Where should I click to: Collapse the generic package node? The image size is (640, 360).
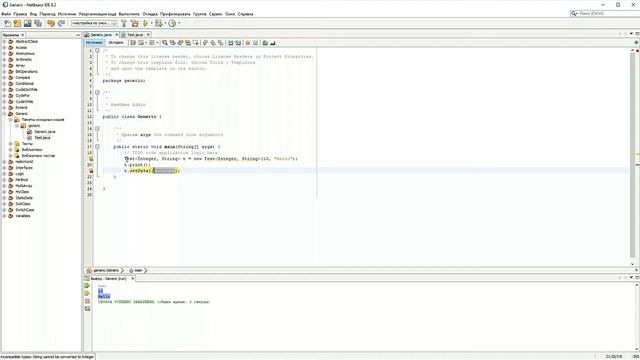[x=17, y=126]
